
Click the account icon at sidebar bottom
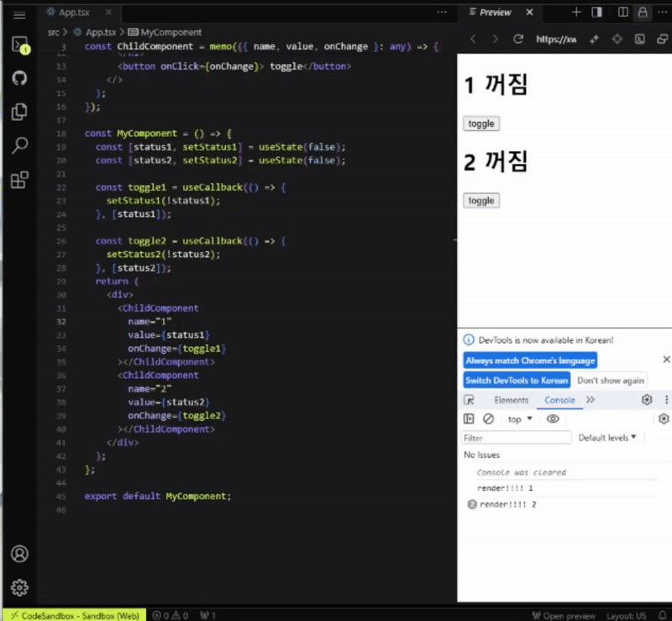[20, 553]
